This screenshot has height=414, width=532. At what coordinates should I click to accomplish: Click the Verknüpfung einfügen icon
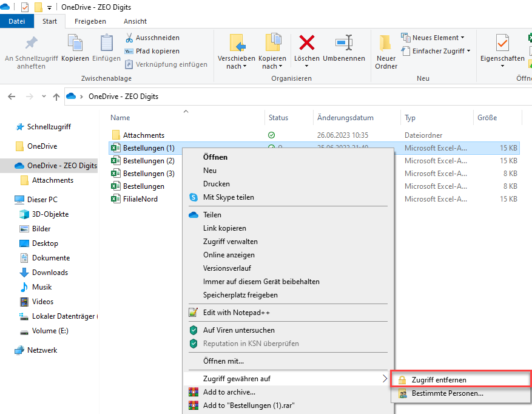pos(129,64)
